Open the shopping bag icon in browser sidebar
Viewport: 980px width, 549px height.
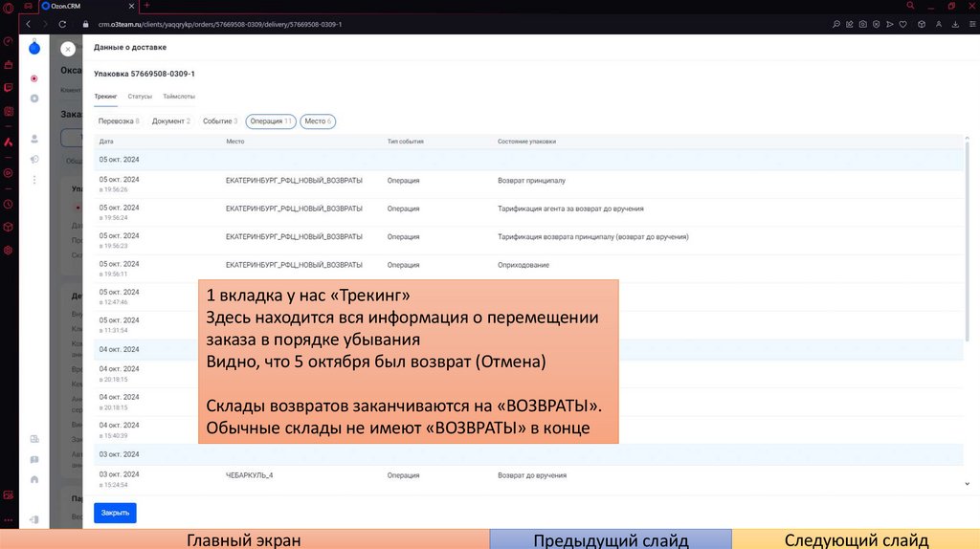[x=8, y=64]
